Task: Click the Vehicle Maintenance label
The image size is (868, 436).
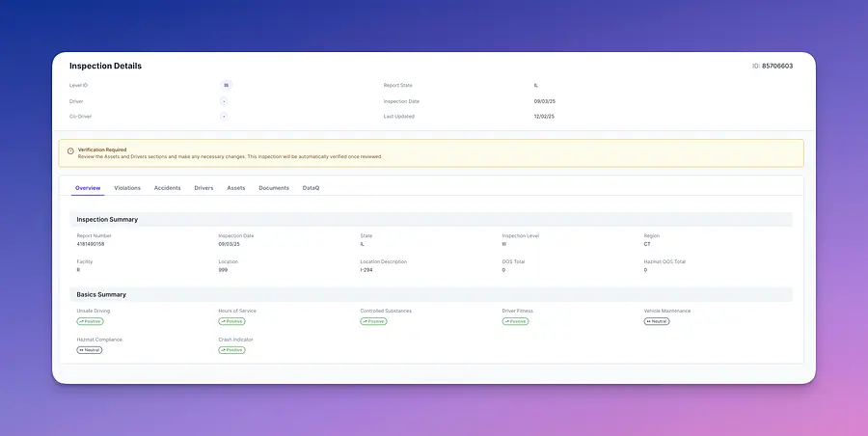Action: 667,311
